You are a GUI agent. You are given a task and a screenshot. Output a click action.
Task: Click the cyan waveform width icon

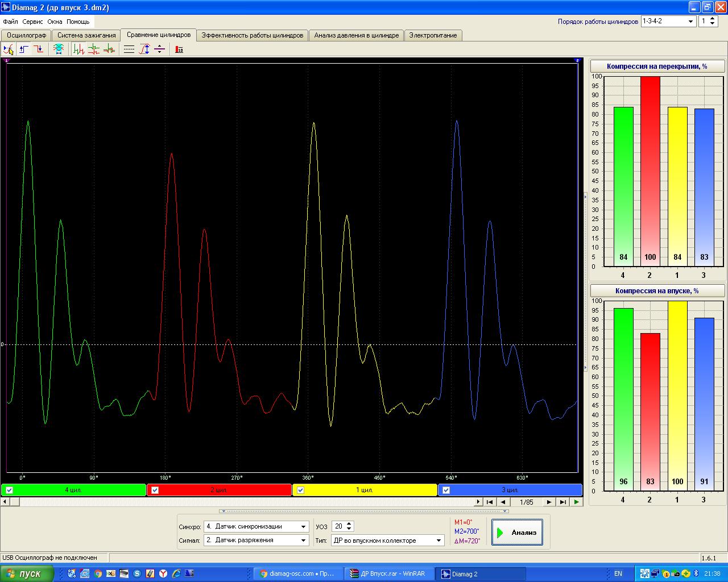(x=59, y=49)
